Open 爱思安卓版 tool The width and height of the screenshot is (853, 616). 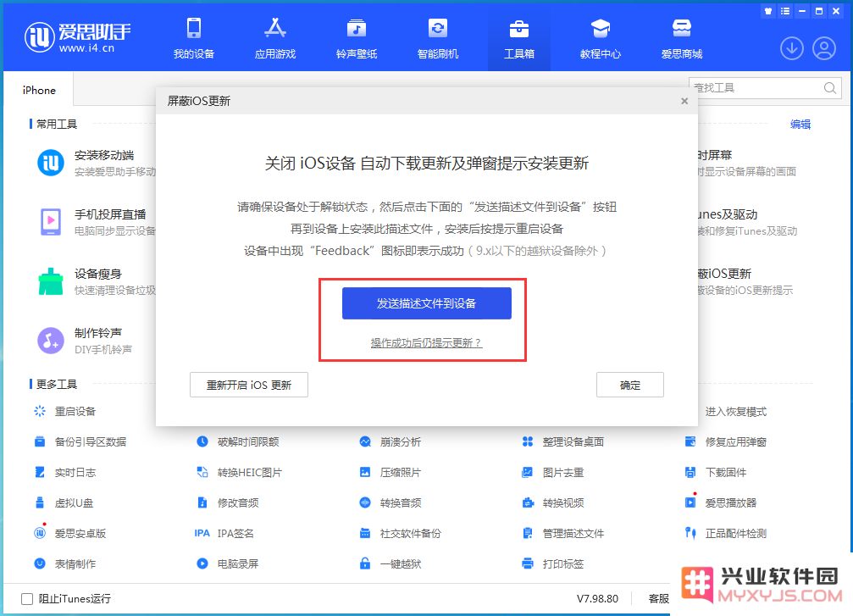(69, 533)
